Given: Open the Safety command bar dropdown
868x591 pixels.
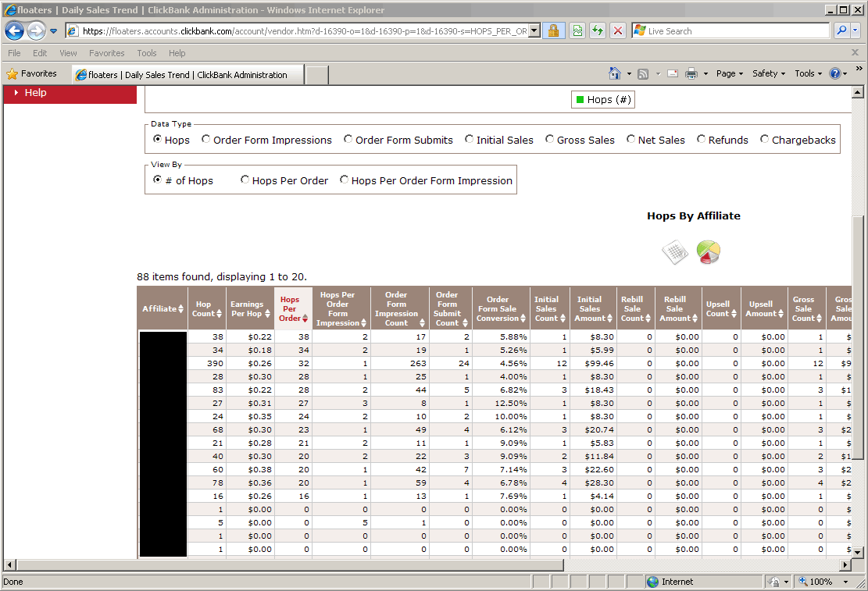Looking at the screenshot, I should click(x=768, y=73).
